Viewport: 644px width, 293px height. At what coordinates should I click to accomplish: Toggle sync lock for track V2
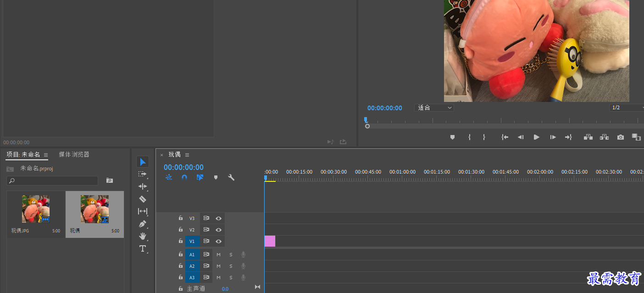[x=206, y=230]
